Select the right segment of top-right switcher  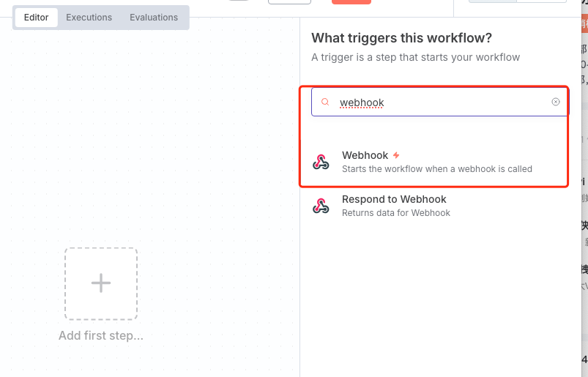[540, 1]
